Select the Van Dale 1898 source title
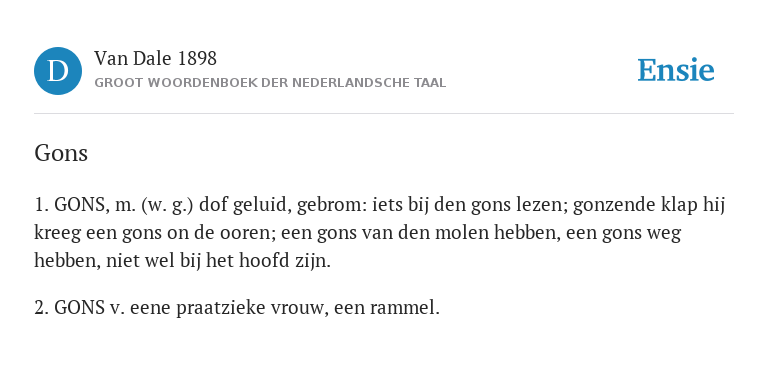This screenshot has width=768, height=384. (x=155, y=59)
